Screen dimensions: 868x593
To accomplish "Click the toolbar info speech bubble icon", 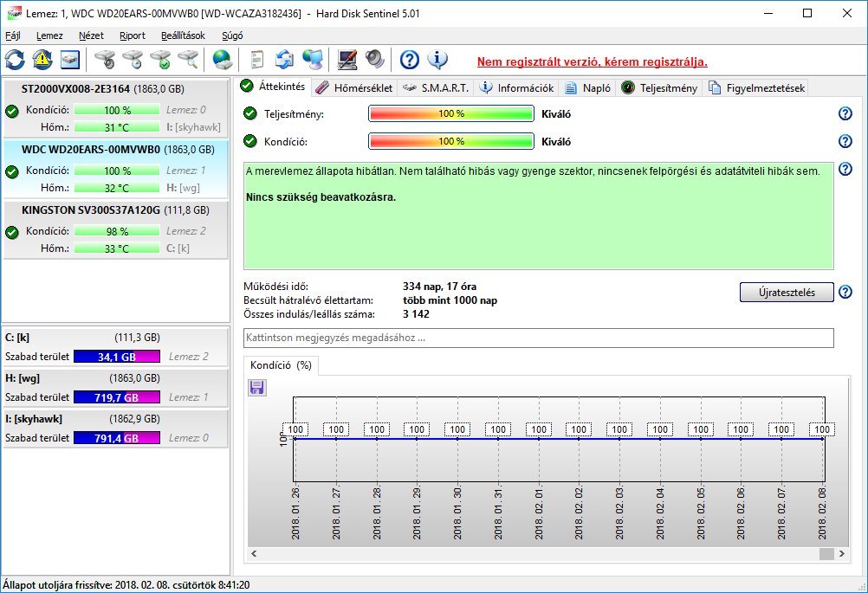I will (x=437, y=60).
